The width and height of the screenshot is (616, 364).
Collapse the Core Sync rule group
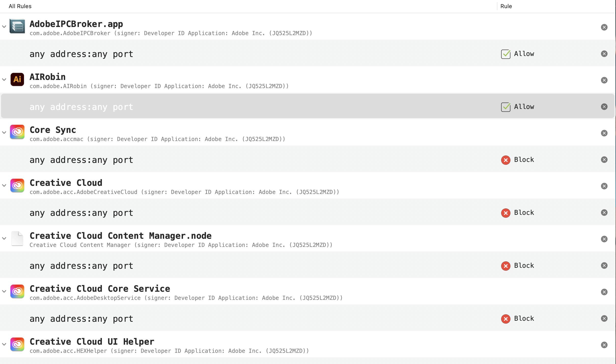tap(4, 132)
